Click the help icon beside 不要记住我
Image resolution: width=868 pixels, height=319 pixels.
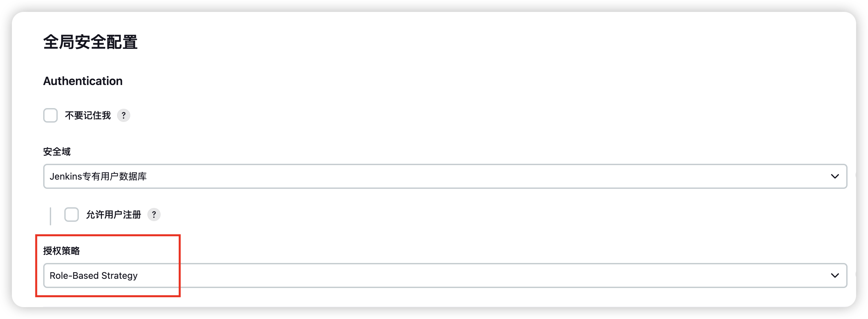pyautogui.click(x=123, y=116)
